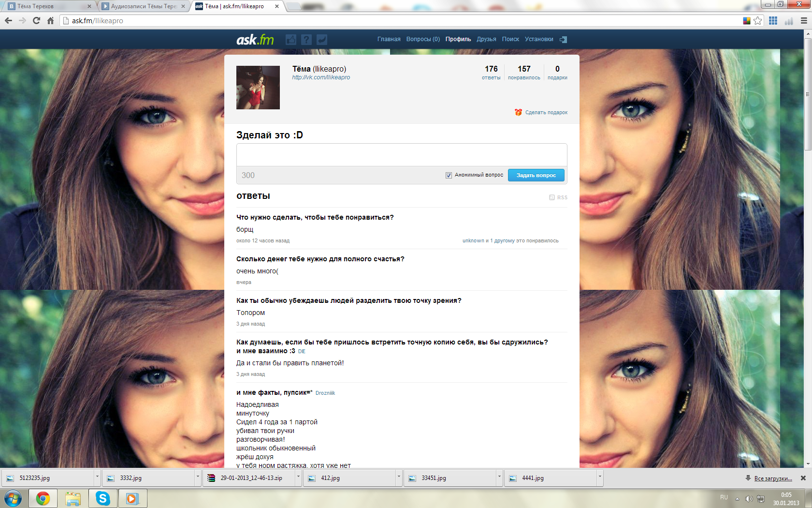This screenshot has width=812, height=508.
Task: Expand options for 4441.jpg download
Action: [x=600, y=478]
